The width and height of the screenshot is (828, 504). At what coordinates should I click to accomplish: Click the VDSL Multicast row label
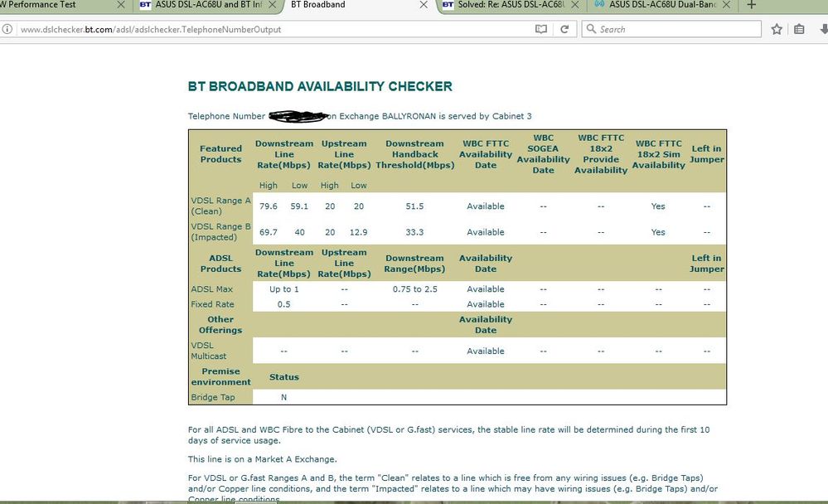pos(209,351)
